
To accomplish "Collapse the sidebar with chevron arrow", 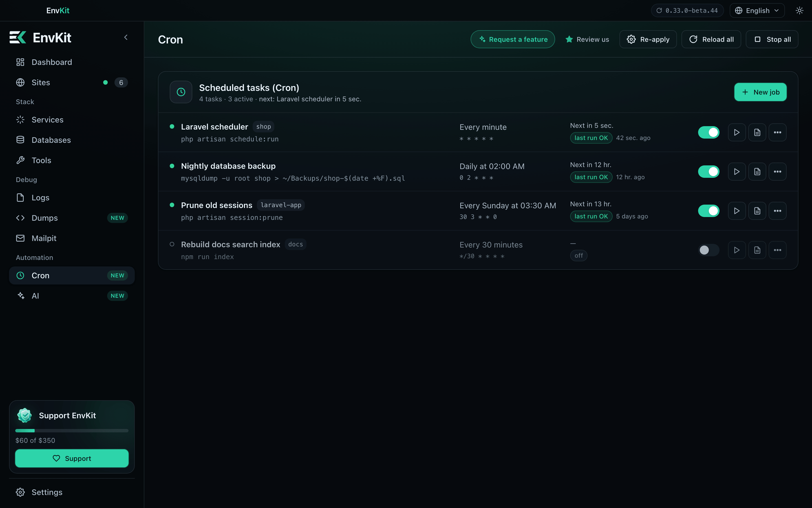I will point(126,37).
